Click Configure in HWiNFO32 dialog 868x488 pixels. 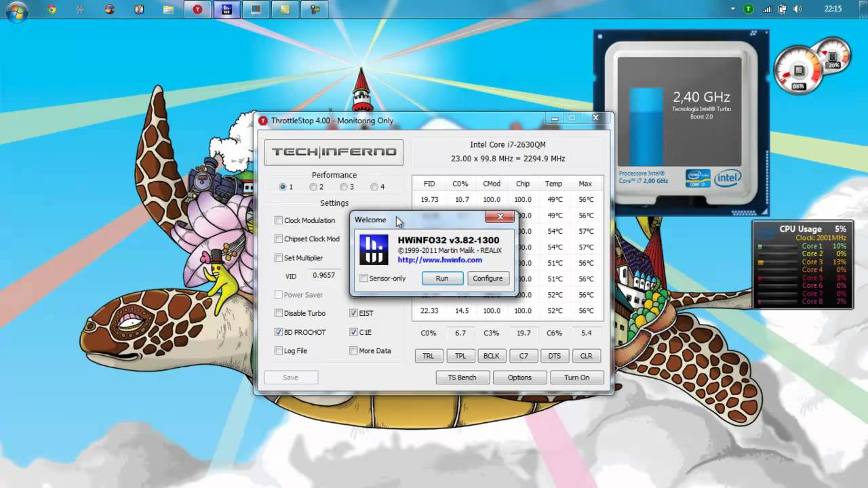click(x=488, y=279)
